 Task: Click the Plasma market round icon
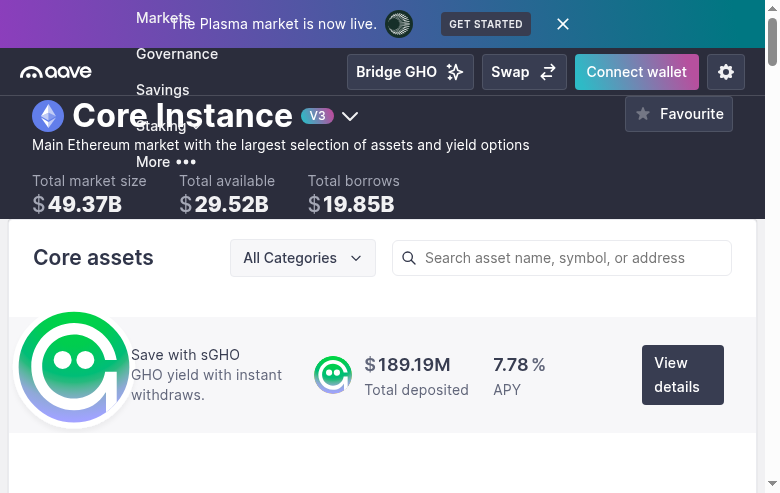point(399,24)
